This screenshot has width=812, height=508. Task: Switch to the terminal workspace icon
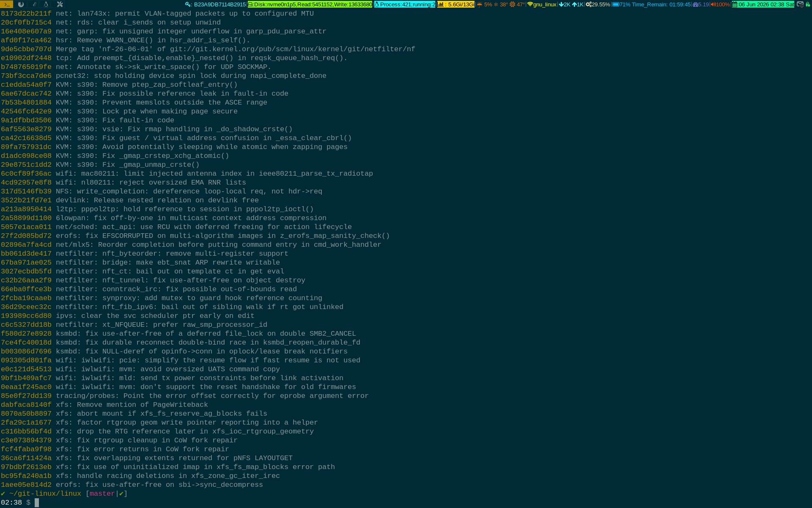[7, 4]
